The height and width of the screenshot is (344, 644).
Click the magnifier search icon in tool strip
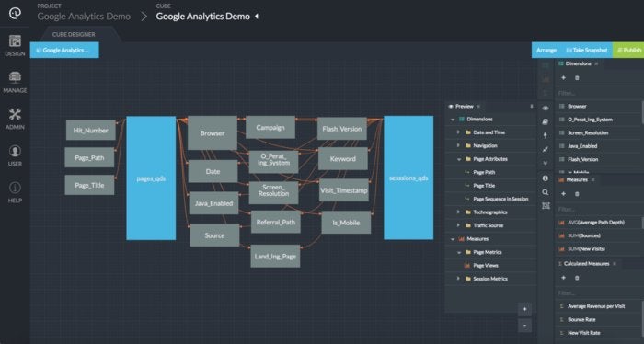click(x=546, y=192)
